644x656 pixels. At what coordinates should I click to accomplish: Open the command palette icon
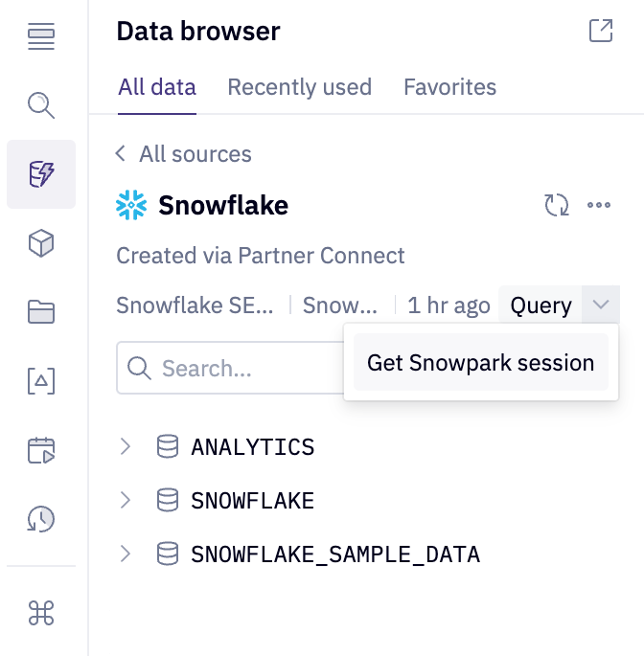coord(41,614)
